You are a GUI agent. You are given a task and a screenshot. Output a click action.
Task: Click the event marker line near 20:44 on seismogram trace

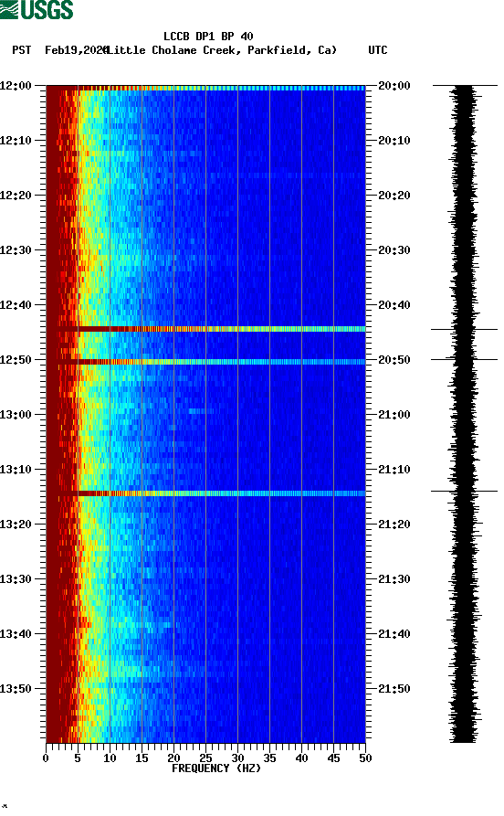click(464, 329)
